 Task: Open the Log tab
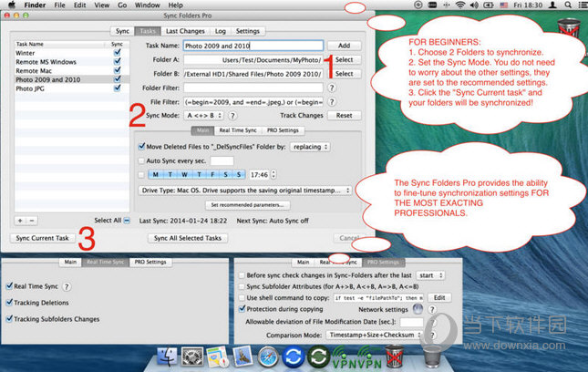pyautogui.click(x=220, y=31)
